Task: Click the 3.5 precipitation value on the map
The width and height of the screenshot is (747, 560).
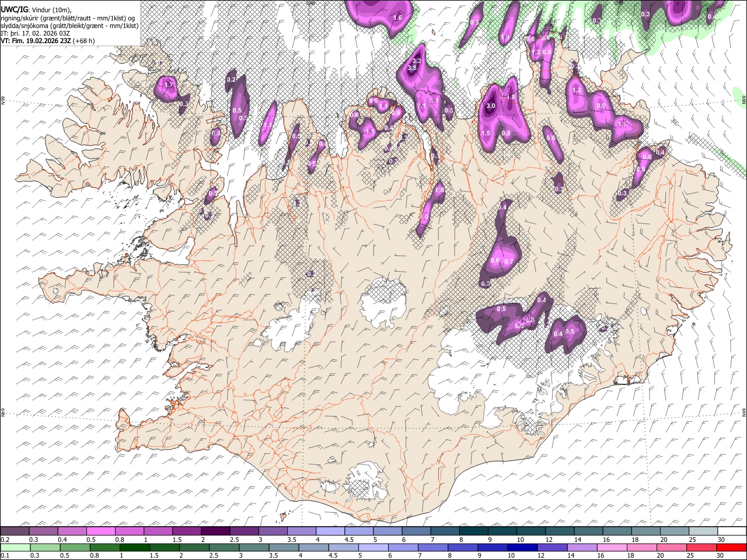Action: coord(411,68)
